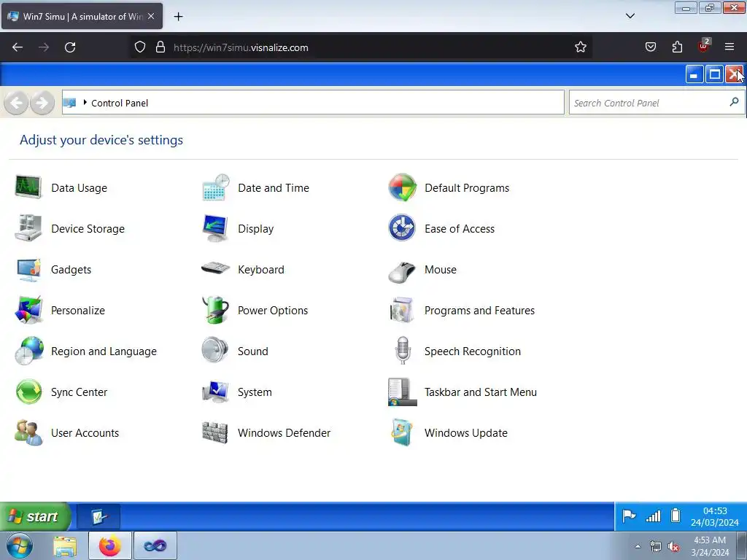
Task: Click the Data Usage label
Action: tap(79, 188)
